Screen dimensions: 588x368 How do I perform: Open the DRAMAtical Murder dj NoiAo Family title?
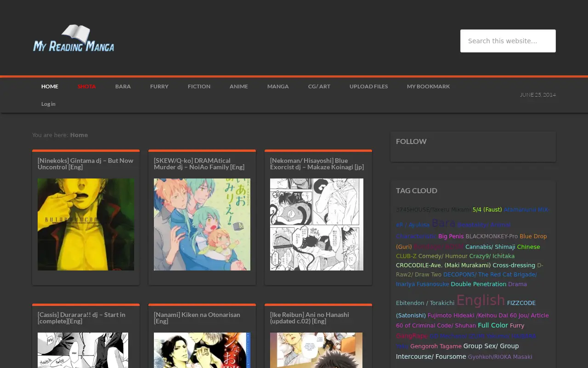pyautogui.click(x=199, y=164)
